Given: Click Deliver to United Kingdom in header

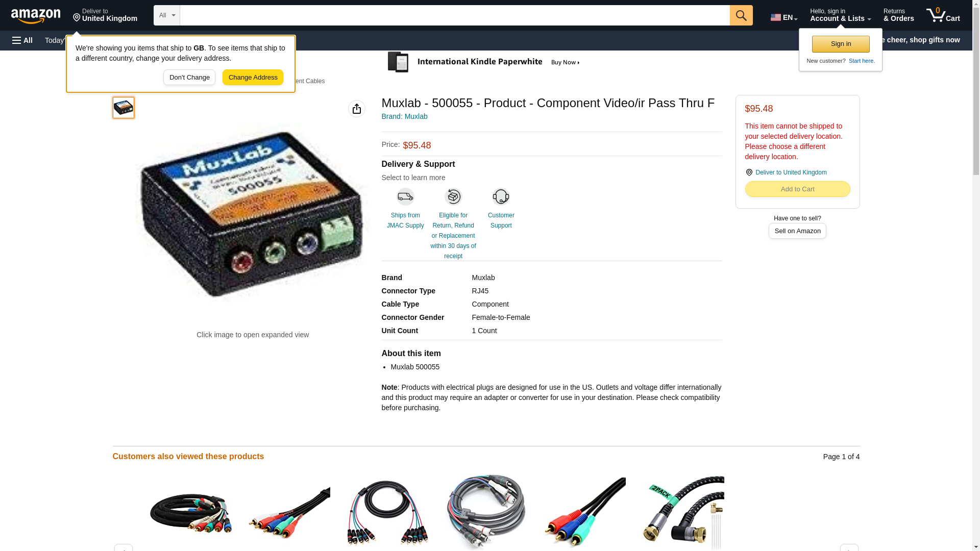Looking at the screenshot, I should coord(105,15).
